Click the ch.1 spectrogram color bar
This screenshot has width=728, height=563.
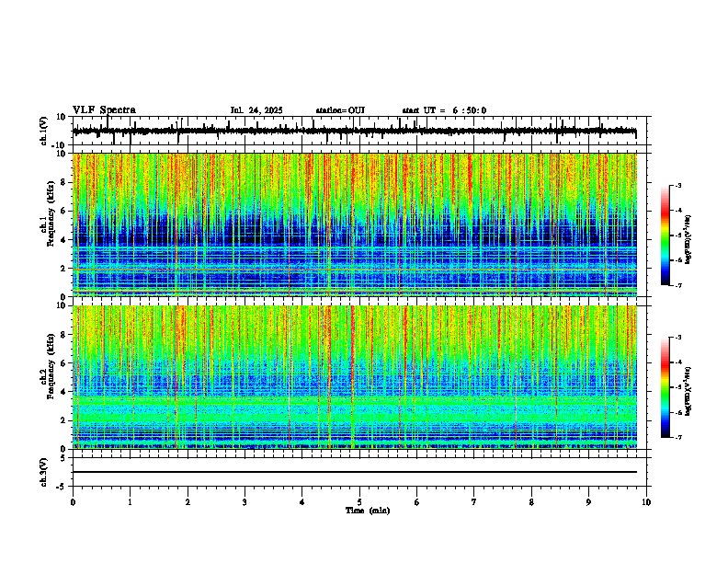pyautogui.click(x=665, y=236)
